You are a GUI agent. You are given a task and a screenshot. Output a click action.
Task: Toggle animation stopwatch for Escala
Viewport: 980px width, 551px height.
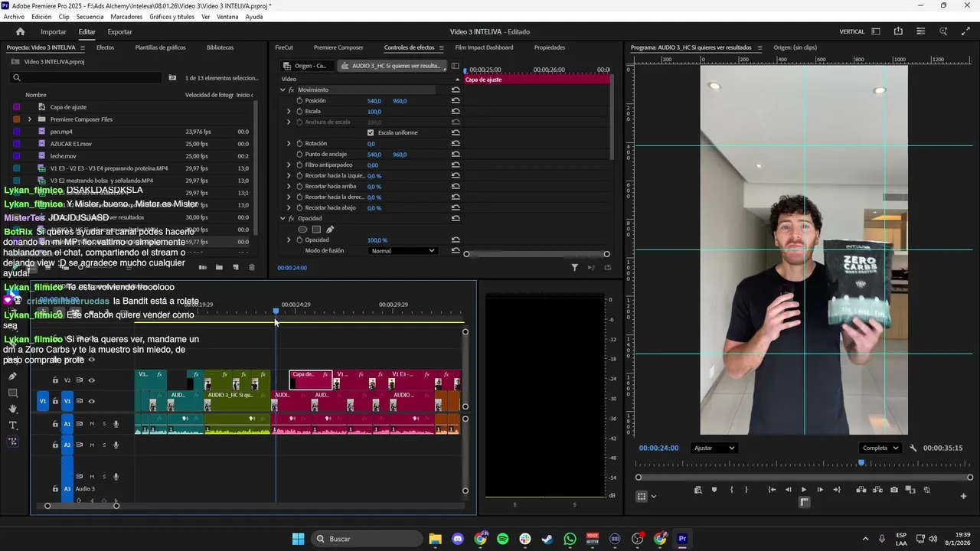[299, 111]
